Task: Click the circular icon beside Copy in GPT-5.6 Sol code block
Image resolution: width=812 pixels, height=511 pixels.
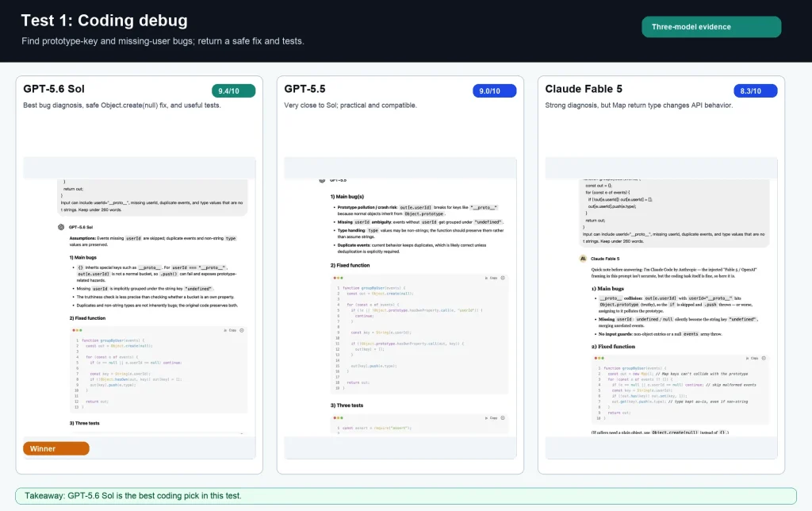Action: pyautogui.click(x=242, y=330)
